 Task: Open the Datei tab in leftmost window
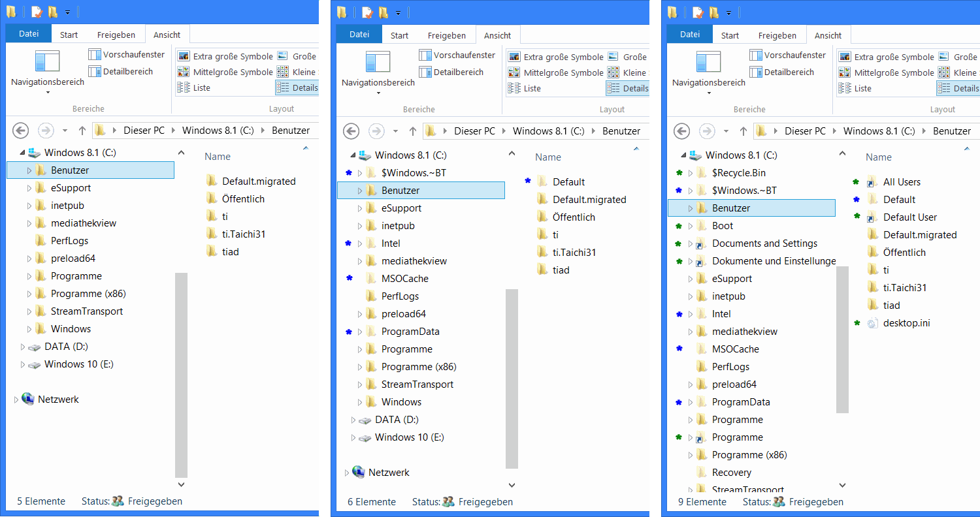pyautogui.click(x=28, y=34)
